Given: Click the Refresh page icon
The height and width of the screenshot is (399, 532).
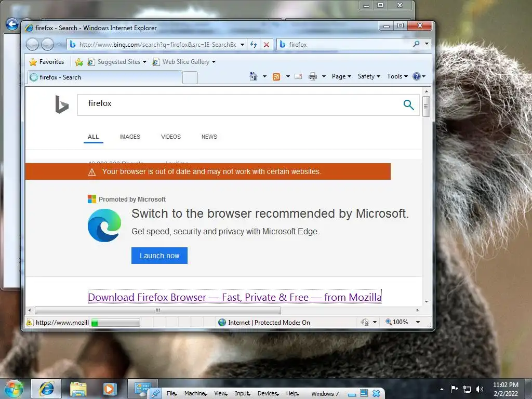Looking at the screenshot, I should (254, 45).
